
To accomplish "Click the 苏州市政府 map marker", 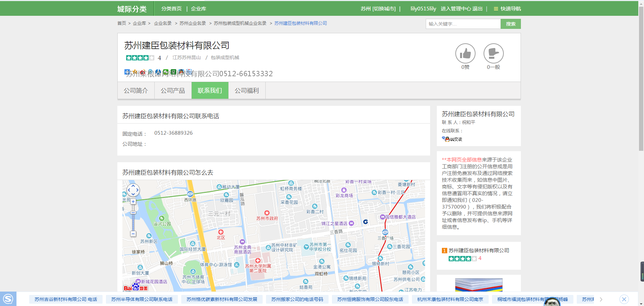I will (267, 213).
